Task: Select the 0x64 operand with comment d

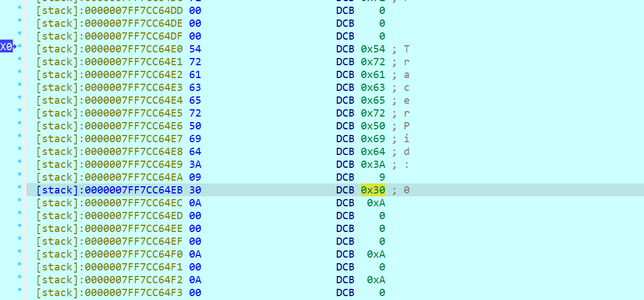Action: pos(372,152)
